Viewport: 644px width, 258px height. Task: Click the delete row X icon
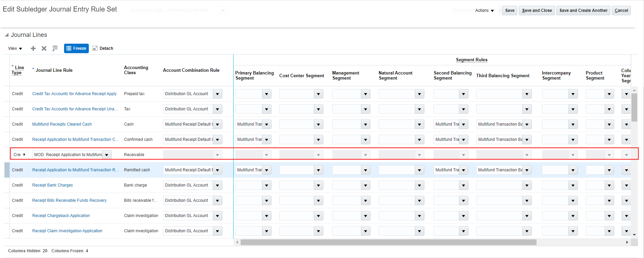44,48
